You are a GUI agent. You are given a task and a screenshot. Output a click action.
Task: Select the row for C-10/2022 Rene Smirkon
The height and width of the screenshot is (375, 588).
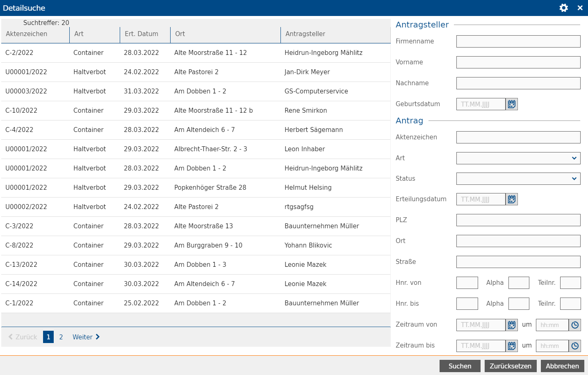(x=196, y=111)
